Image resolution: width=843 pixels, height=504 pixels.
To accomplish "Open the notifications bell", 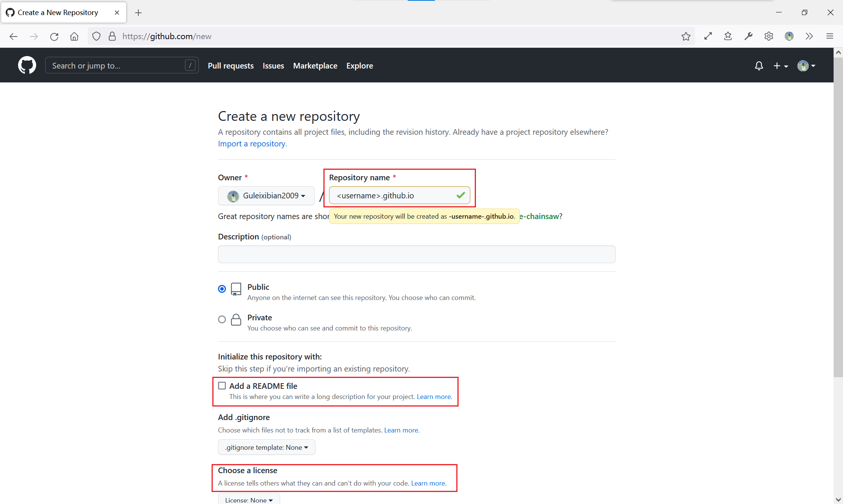I will pyautogui.click(x=759, y=66).
